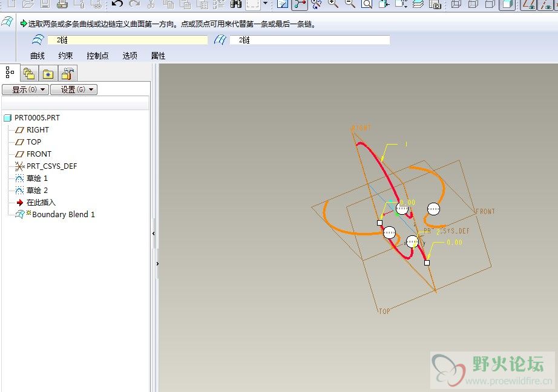Send model as mail attachment icon

(x=79, y=4)
